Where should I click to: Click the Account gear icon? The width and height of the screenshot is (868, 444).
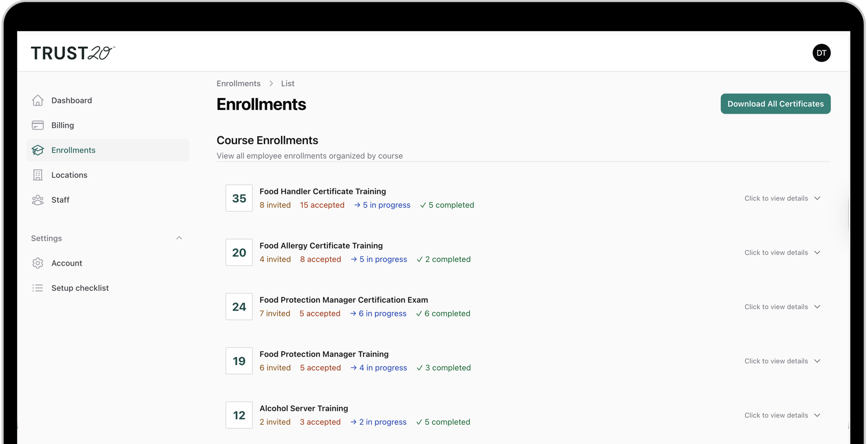point(37,263)
